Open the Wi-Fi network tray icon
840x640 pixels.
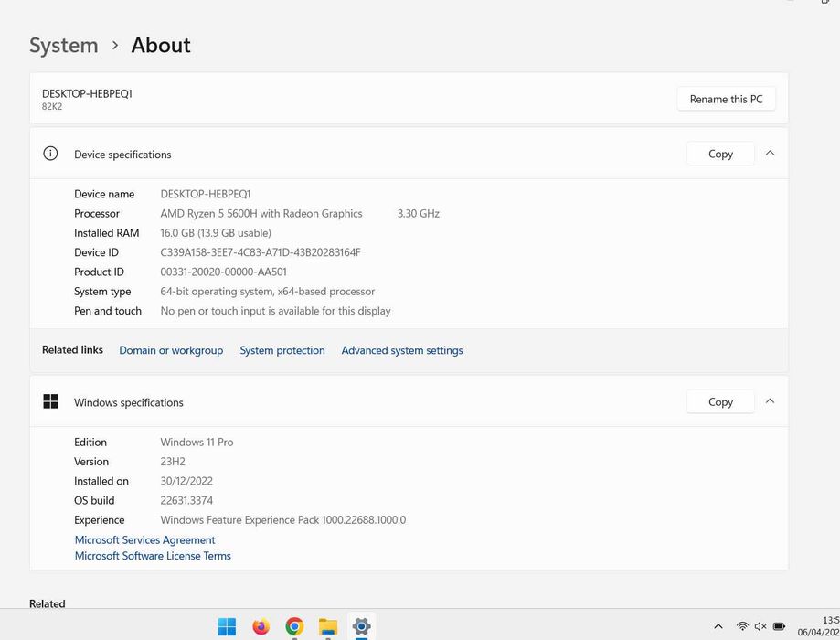click(x=742, y=626)
